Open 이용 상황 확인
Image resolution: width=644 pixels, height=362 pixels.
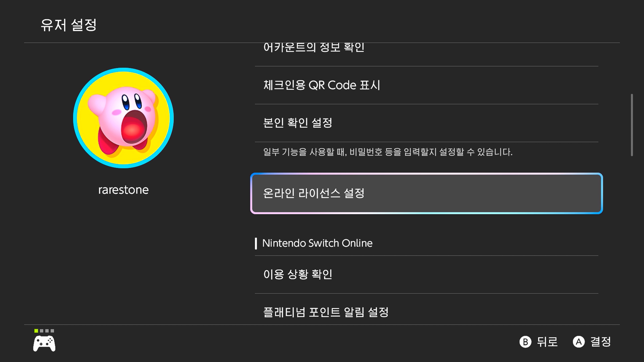pos(426,274)
